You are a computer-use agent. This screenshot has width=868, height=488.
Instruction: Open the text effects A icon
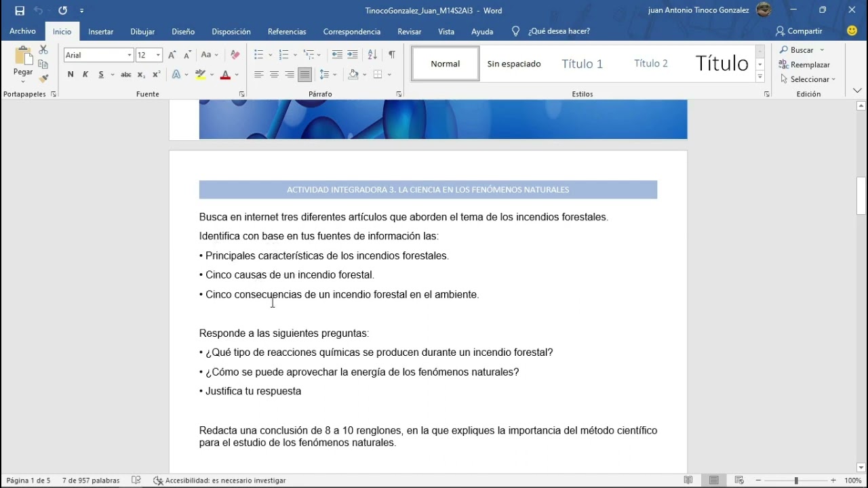click(x=176, y=75)
